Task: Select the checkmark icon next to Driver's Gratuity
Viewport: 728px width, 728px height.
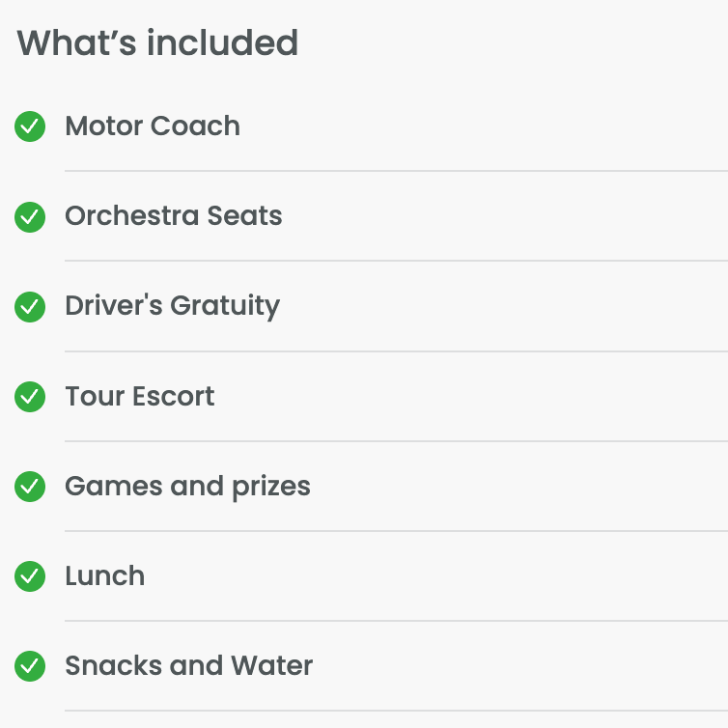Action: click(30, 306)
